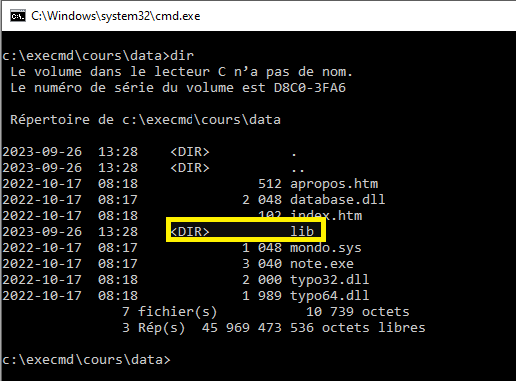This screenshot has width=516, height=381.
Task: Click the 10 739 octets total size
Action: tap(358, 312)
